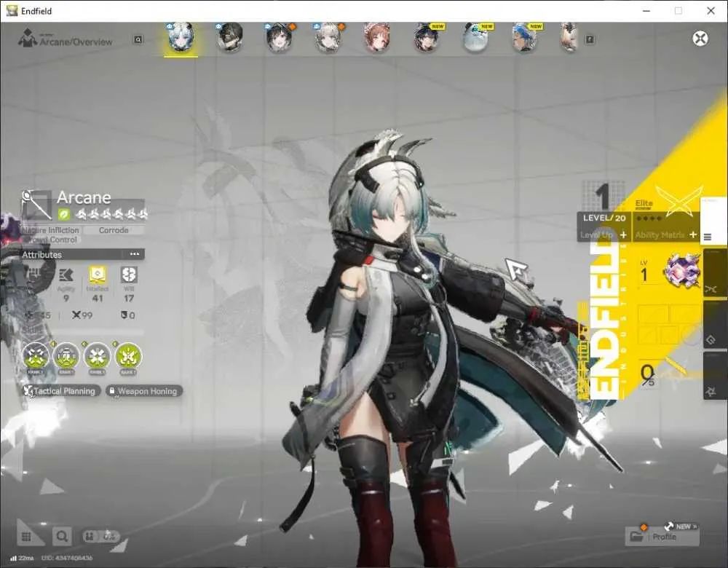Switch to the crossed-swords weapon side tab
Viewport: 728px width, 568px height.
pos(715,274)
